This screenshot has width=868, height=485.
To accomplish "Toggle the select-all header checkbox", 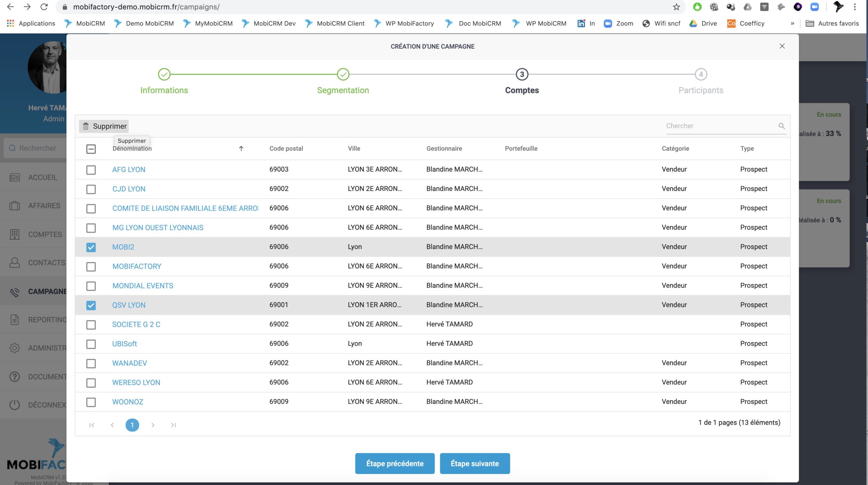I will click(91, 149).
